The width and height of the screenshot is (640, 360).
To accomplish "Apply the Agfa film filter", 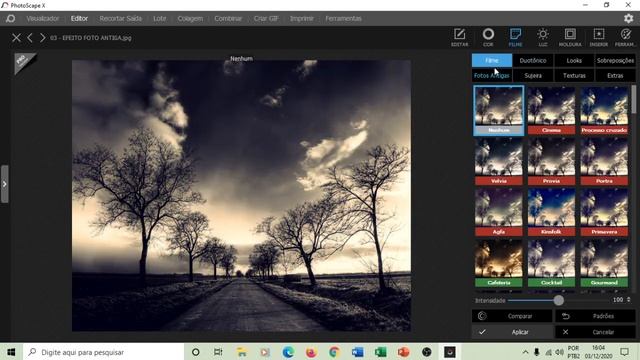I will [x=499, y=212].
